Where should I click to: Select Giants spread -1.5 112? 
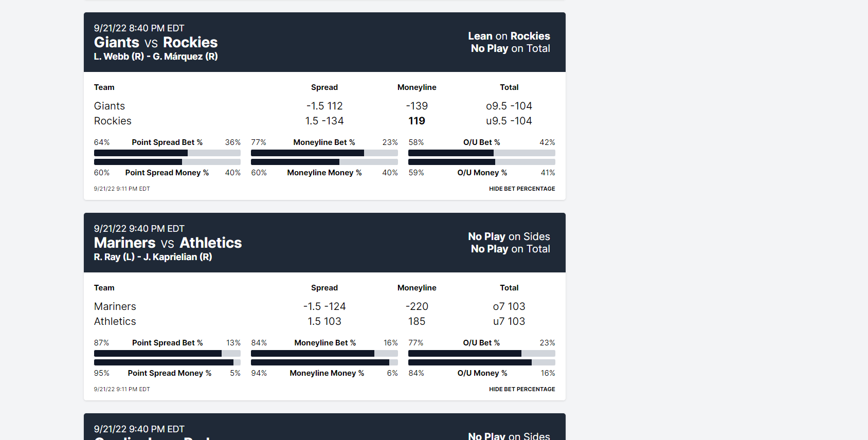[x=324, y=106]
